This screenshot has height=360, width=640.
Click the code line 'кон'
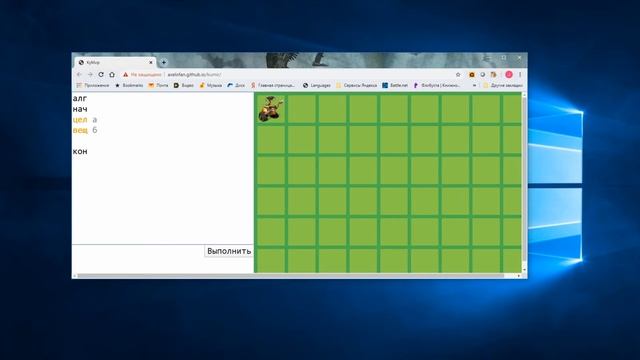tap(80, 151)
